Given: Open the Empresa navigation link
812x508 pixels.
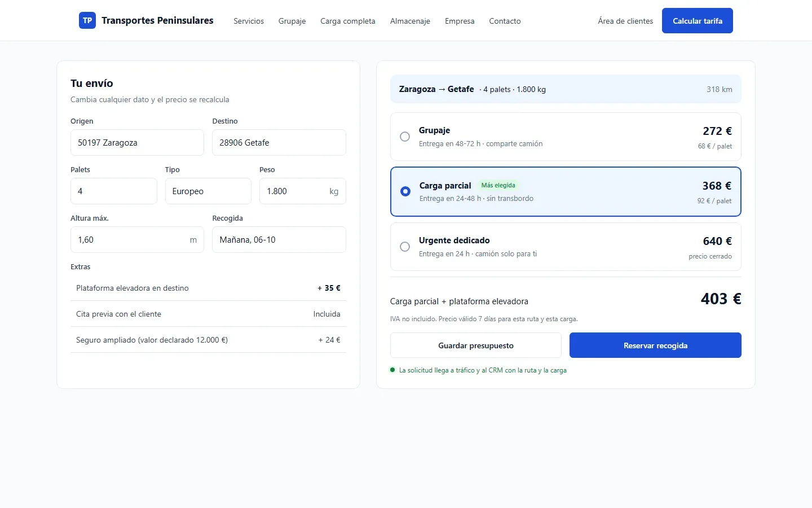Looking at the screenshot, I should point(460,21).
